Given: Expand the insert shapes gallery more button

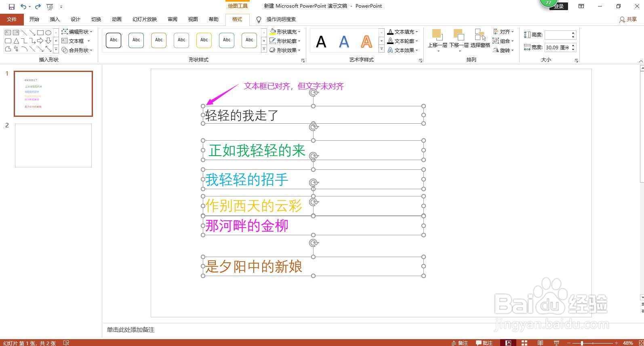Looking at the screenshot, I should pyautogui.click(x=56, y=50).
